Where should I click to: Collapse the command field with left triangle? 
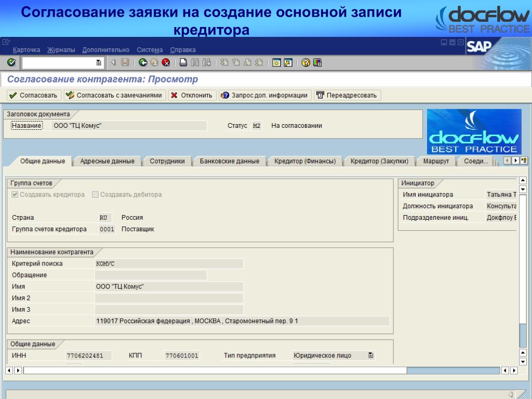point(113,62)
